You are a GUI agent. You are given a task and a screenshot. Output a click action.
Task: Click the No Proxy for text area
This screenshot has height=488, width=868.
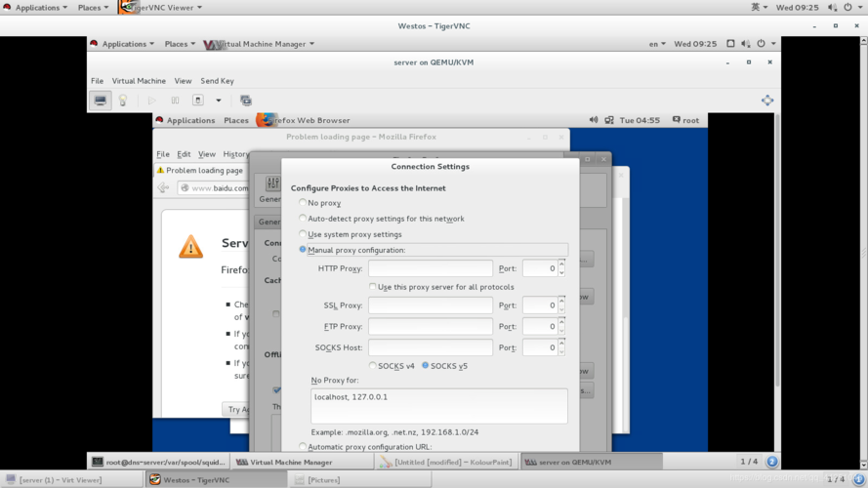[439, 406]
